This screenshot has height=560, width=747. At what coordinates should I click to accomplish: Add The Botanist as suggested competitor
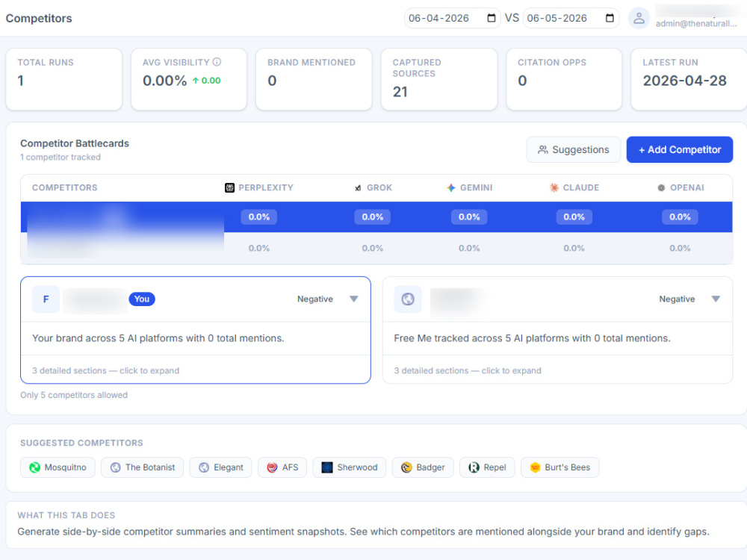point(142,467)
